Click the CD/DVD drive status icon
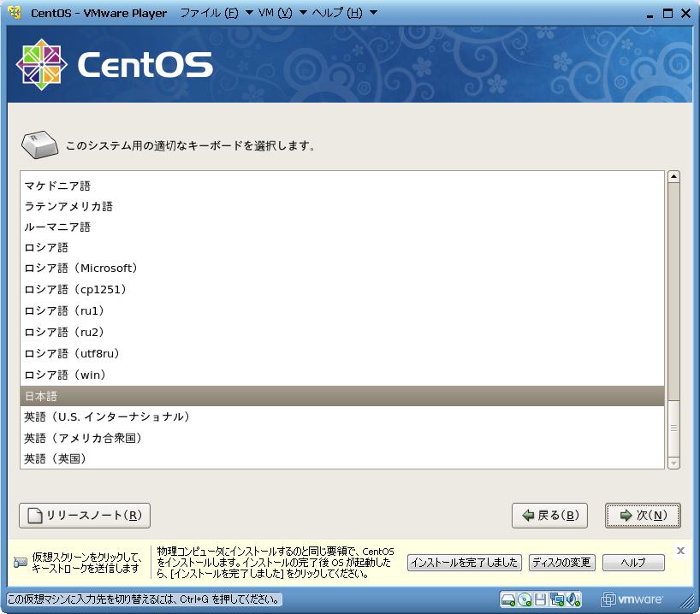 (525, 599)
